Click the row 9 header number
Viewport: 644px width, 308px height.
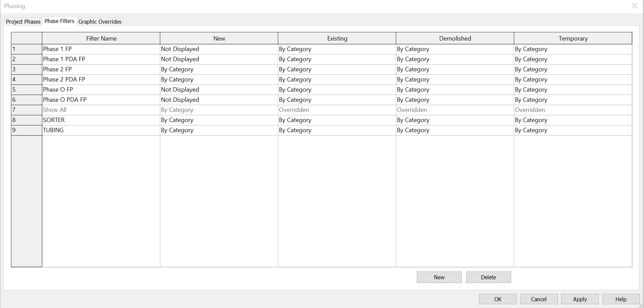point(27,130)
